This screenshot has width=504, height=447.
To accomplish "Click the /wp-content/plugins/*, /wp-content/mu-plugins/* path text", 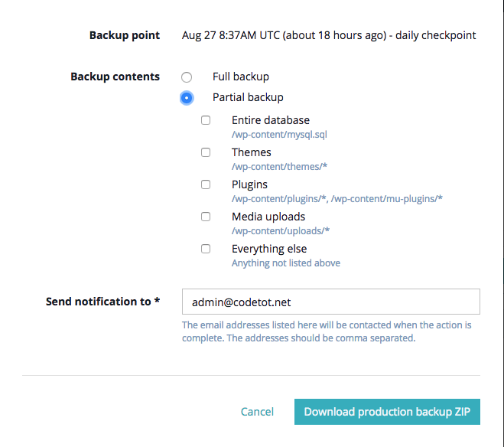I will tap(337, 199).
